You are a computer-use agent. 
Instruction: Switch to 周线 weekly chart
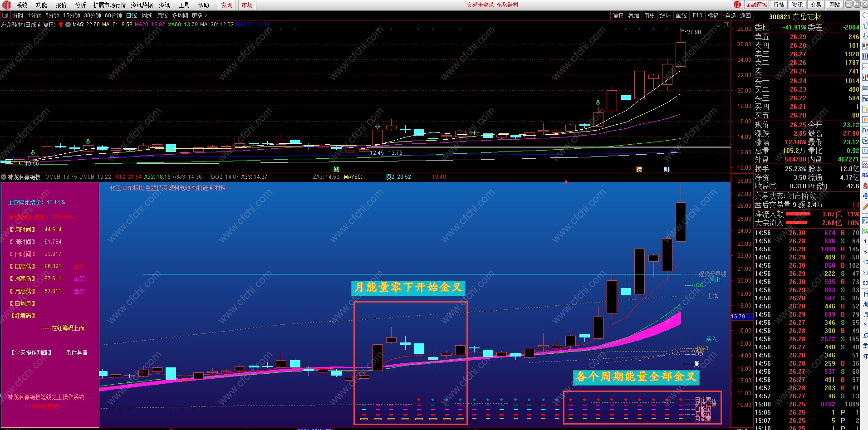(147, 15)
